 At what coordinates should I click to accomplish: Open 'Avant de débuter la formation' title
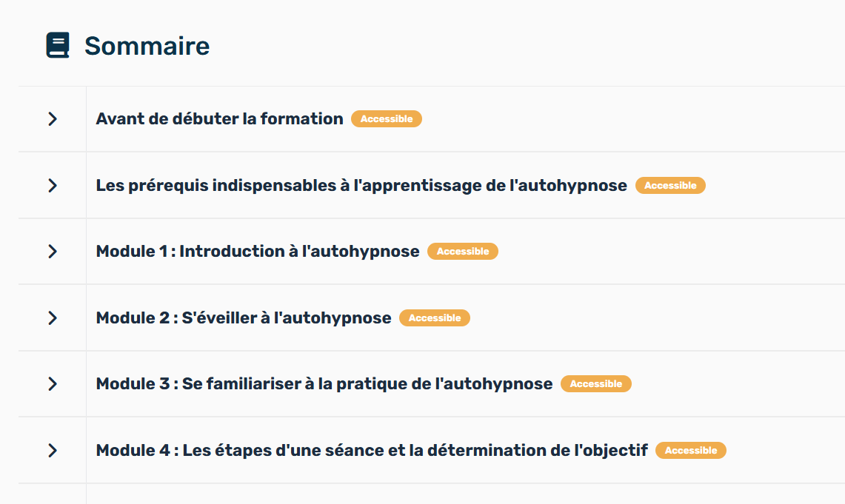tap(219, 119)
